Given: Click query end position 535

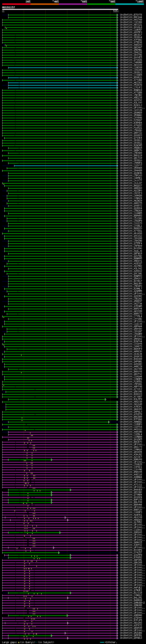Looking at the screenshot, I should pos(115,11).
